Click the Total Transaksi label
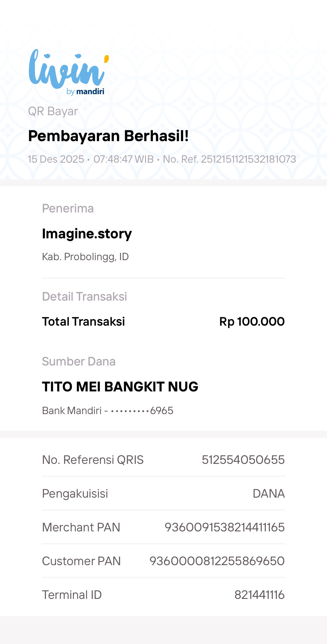 pyautogui.click(x=83, y=322)
